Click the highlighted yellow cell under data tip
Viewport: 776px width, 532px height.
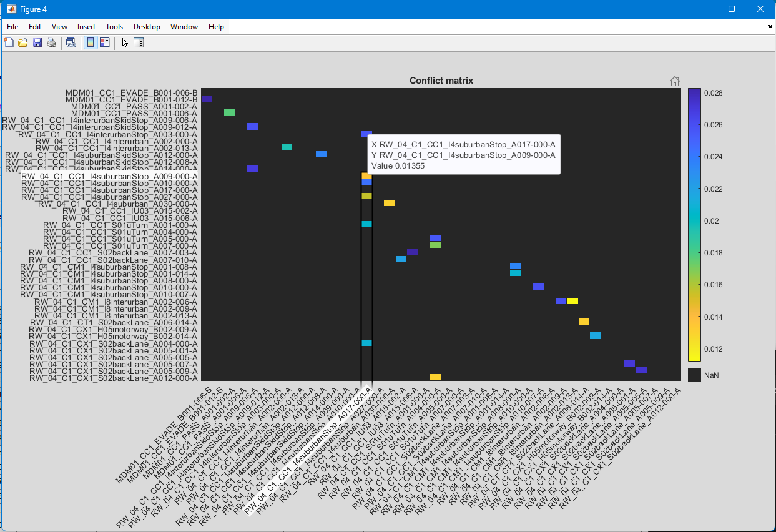366,176
